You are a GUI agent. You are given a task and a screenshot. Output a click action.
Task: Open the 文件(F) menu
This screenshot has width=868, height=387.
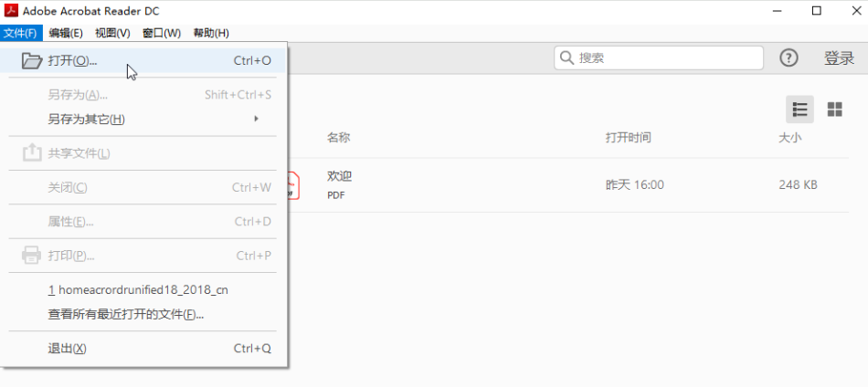pyautogui.click(x=20, y=33)
